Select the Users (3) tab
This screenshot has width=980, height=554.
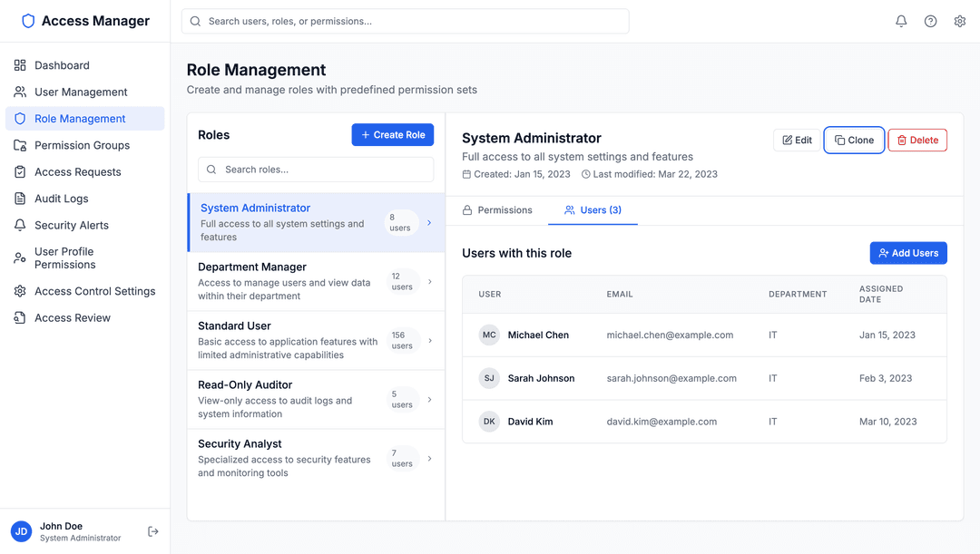point(593,209)
